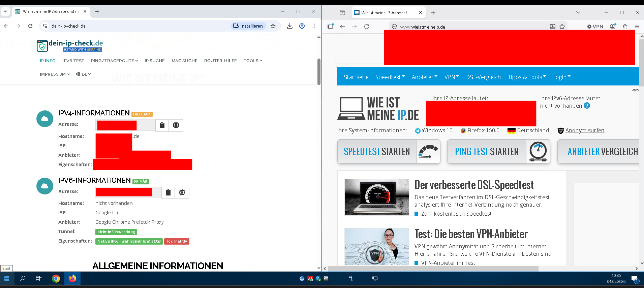The width and height of the screenshot is (644, 288).
Task: Toggle the Firefox sidebar icon
Action: click(330, 27)
